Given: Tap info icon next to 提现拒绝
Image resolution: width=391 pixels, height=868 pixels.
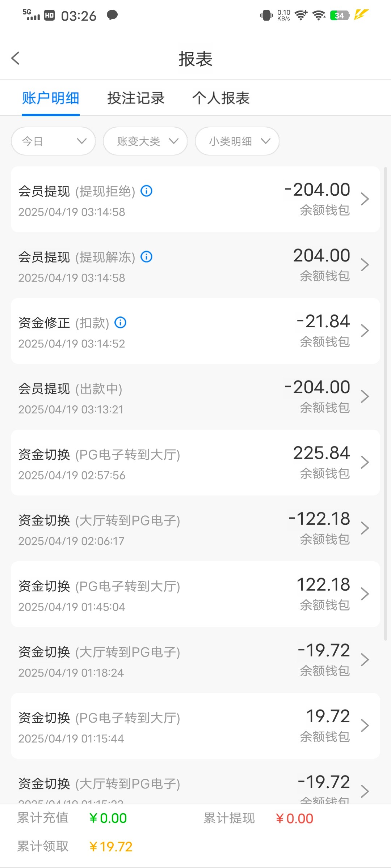Looking at the screenshot, I should pyautogui.click(x=146, y=191).
